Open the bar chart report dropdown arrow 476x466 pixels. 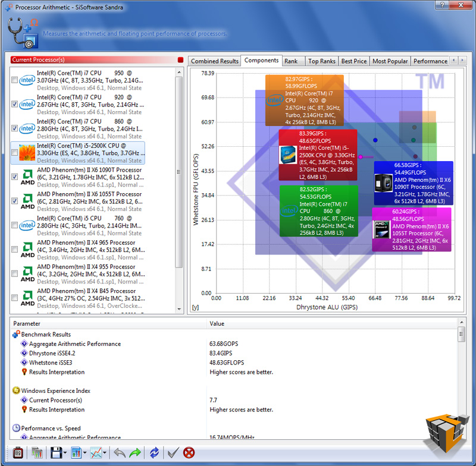coord(84,453)
